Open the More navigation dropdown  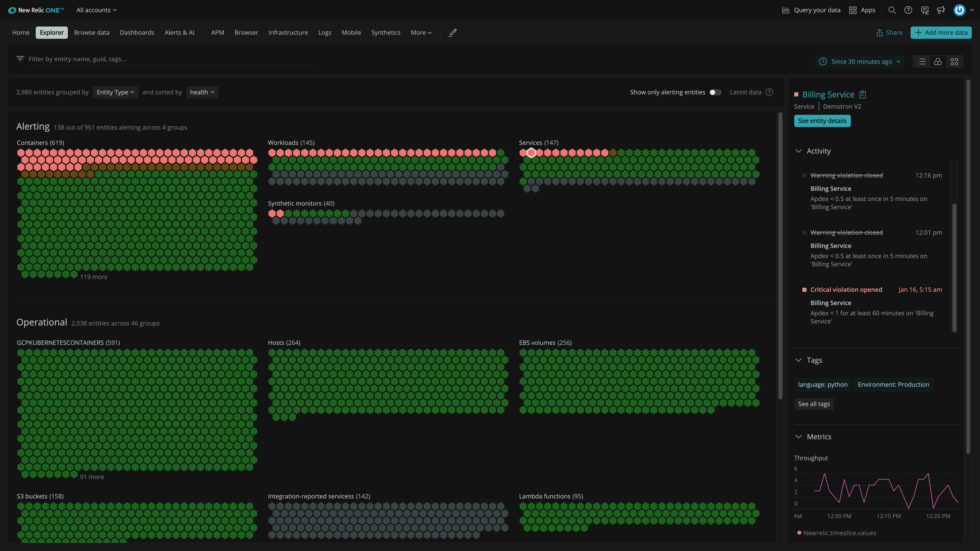[x=421, y=33]
